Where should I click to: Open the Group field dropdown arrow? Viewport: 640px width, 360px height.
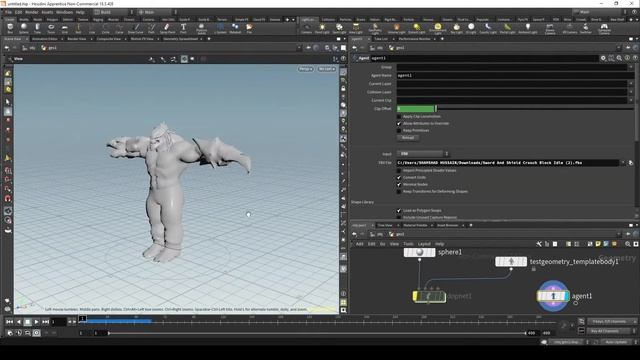point(631,67)
